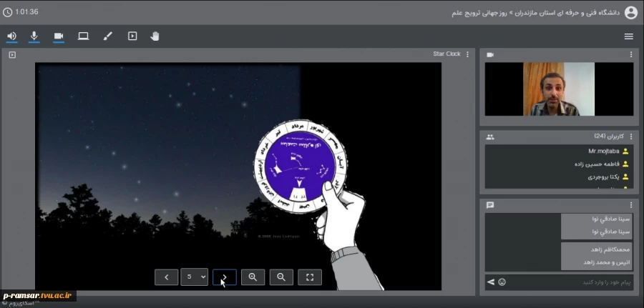Open the emoji picker in chat
The image size is (644, 308).
click(x=502, y=282)
